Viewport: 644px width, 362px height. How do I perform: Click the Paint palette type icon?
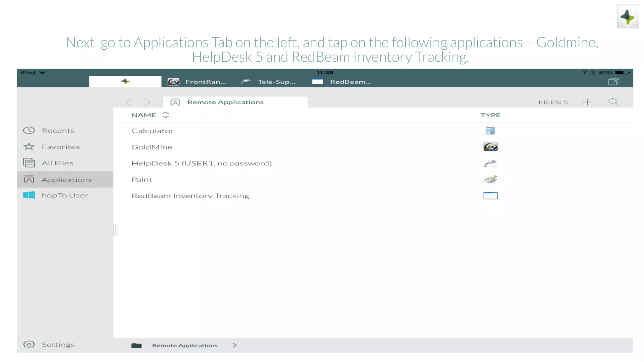490,179
